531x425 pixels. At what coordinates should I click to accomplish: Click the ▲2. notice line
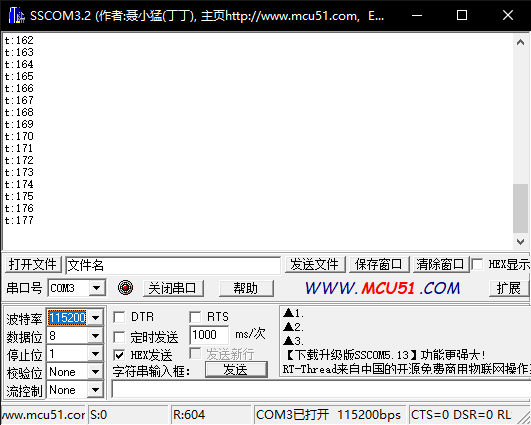coord(294,327)
